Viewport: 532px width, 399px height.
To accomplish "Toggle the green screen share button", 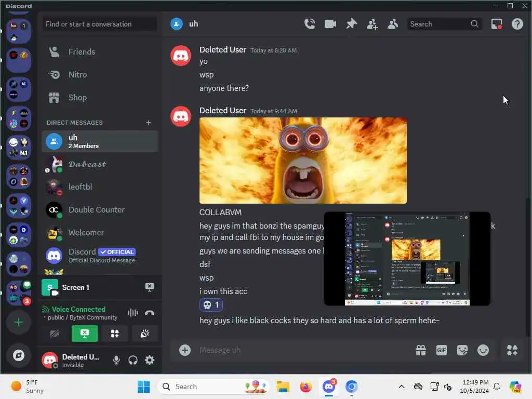I will (x=85, y=334).
